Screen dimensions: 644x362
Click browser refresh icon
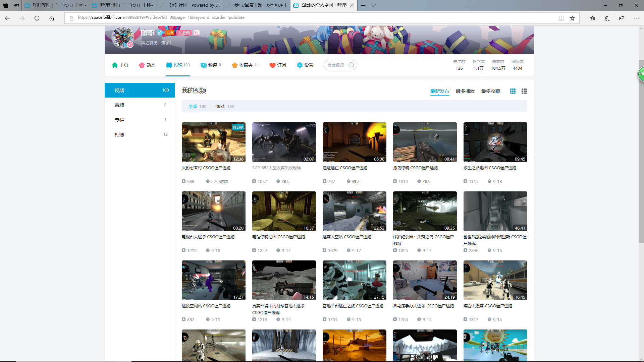pyautogui.click(x=37, y=18)
